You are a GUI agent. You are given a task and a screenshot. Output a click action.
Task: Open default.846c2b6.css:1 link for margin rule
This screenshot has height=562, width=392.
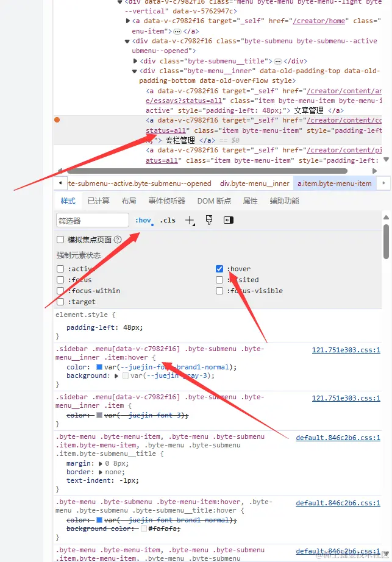pos(338,438)
